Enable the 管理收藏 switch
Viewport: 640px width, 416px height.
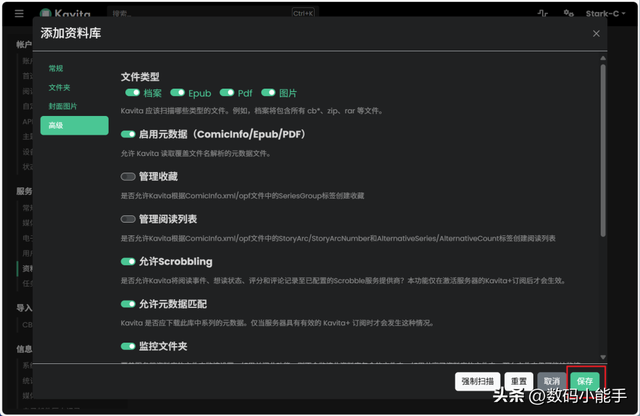(128, 177)
